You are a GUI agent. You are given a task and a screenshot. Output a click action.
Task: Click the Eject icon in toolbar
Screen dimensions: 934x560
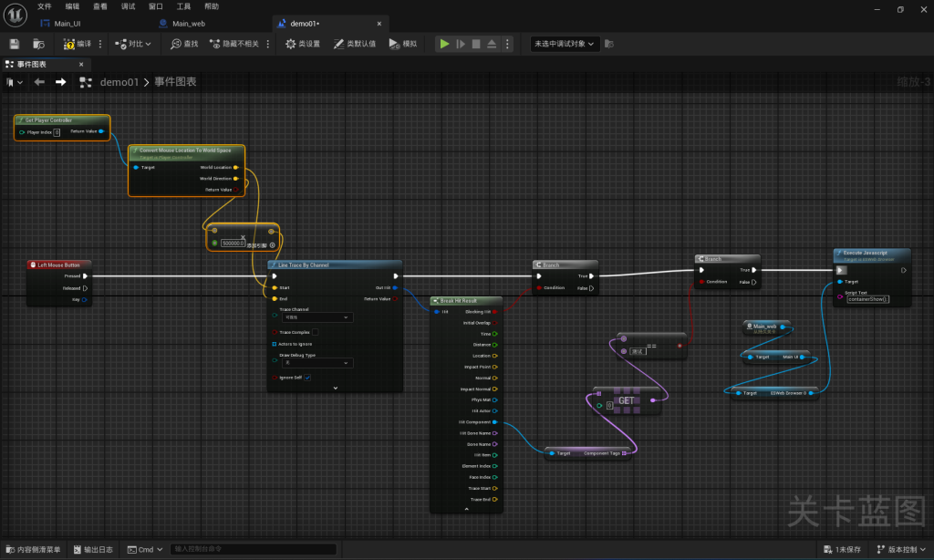(492, 44)
